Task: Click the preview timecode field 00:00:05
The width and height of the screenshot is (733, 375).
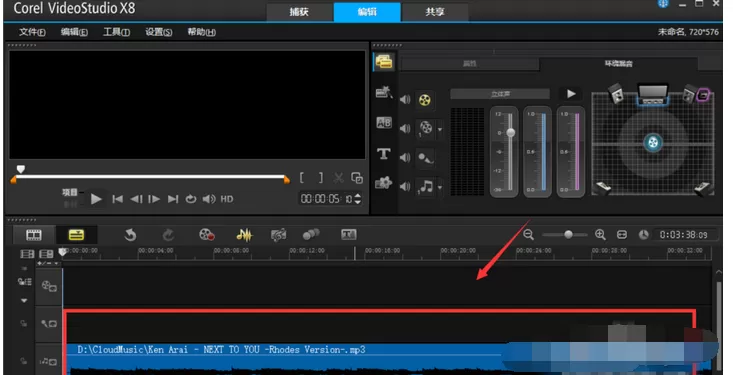Action: tap(326, 199)
